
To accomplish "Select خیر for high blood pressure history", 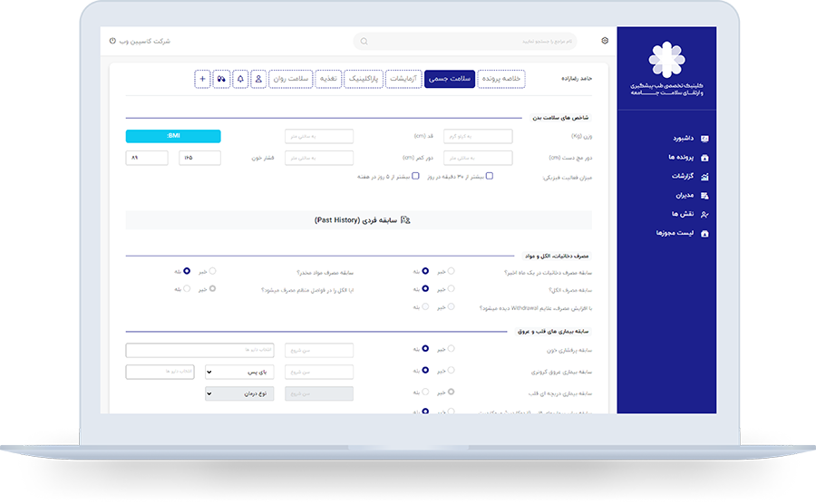I will click(451, 348).
